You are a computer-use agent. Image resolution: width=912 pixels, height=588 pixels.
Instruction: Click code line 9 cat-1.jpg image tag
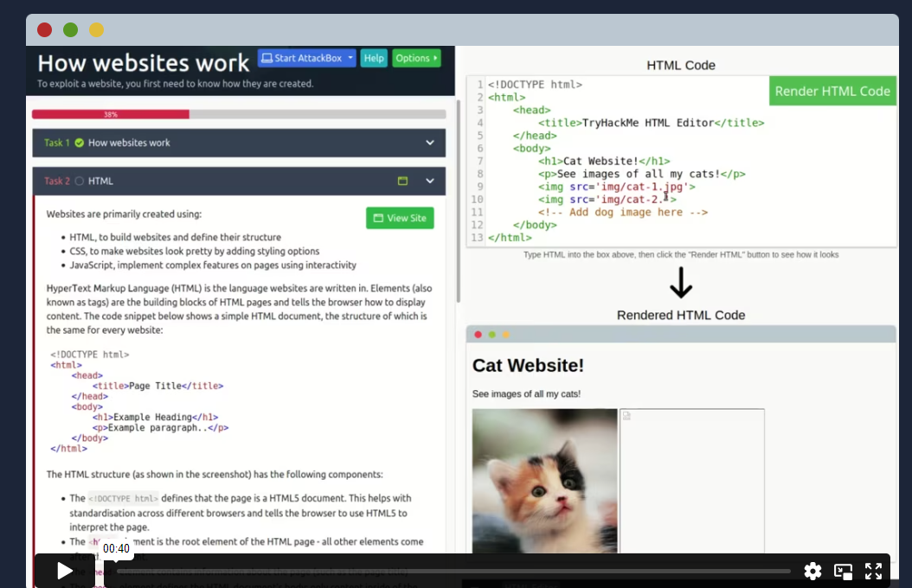617,187
